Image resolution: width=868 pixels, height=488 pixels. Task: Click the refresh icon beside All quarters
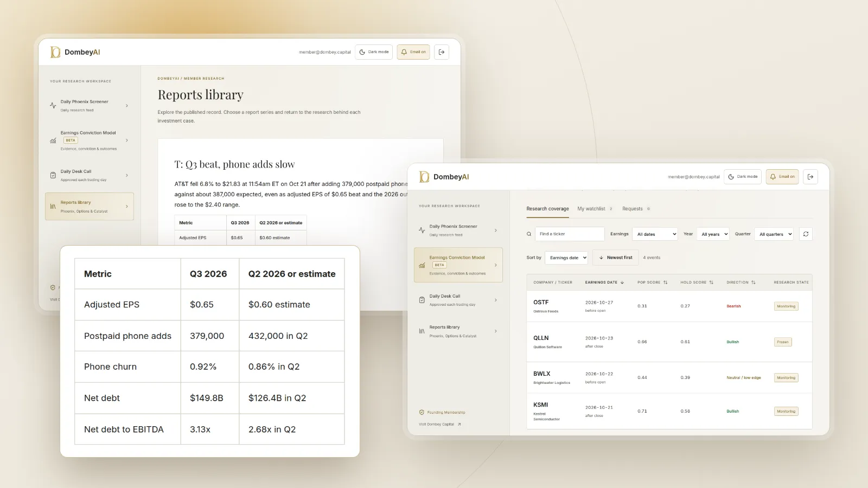[806, 234]
